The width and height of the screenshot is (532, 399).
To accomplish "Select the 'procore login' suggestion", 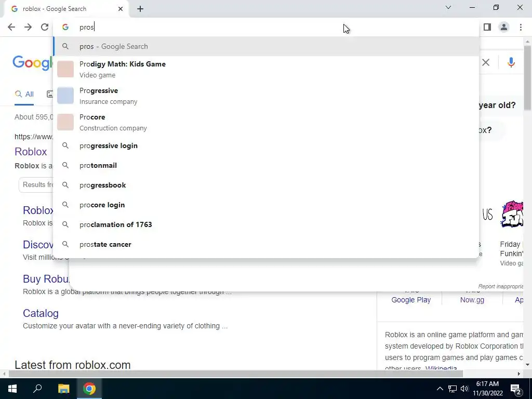I will pos(266,205).
